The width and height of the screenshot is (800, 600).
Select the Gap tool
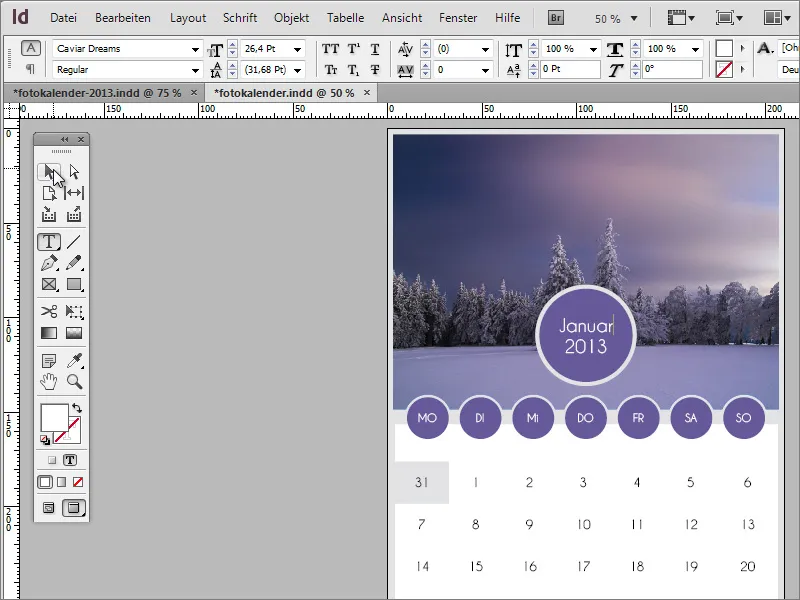coord(74,193)
